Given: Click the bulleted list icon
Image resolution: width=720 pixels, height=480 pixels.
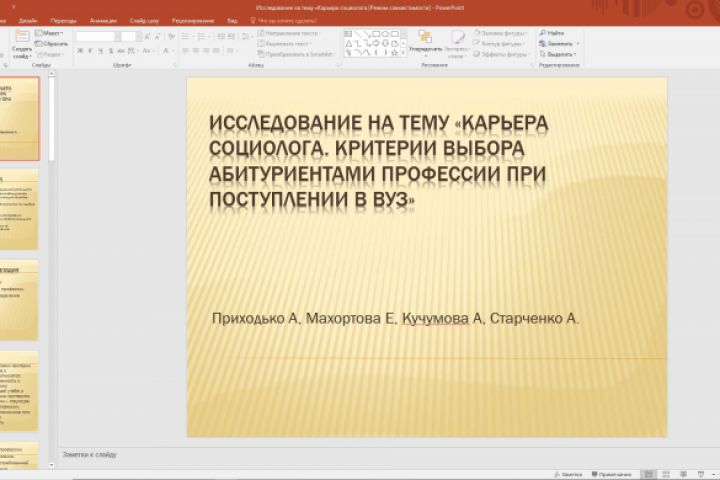Looking at the screenshot, I should [186, 36].
